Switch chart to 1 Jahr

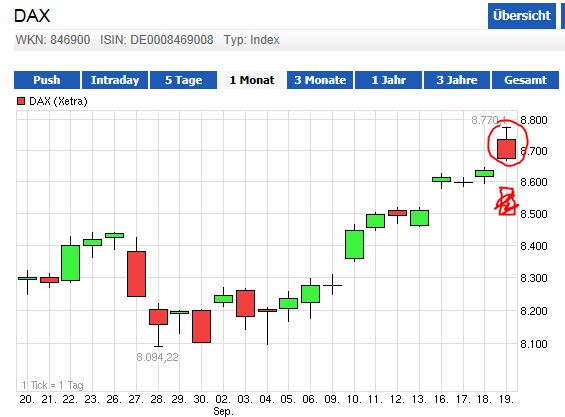388,80
